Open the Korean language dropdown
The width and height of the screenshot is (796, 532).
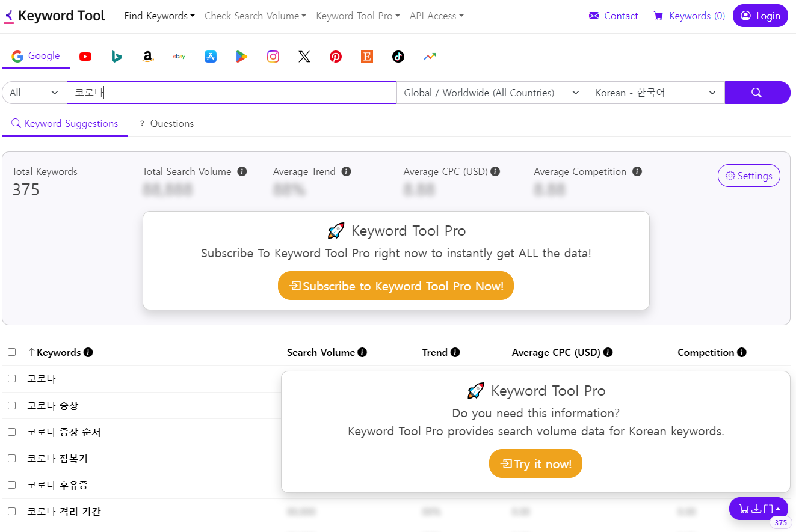[x=656, y=93]
